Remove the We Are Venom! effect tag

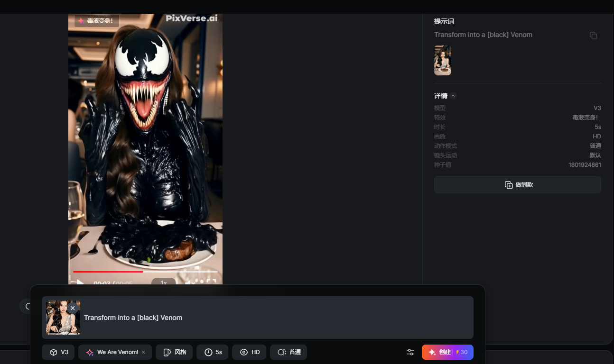click(143, 352)
